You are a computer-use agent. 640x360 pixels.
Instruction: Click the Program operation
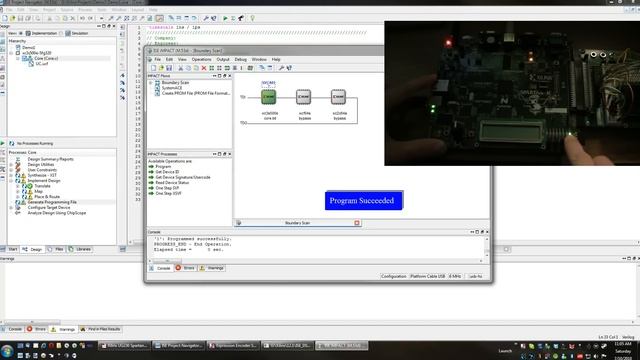tap(163, 167)
